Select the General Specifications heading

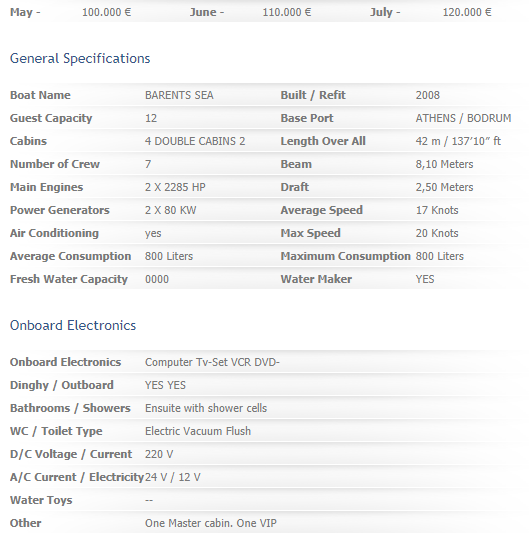[x=80, y=59]
